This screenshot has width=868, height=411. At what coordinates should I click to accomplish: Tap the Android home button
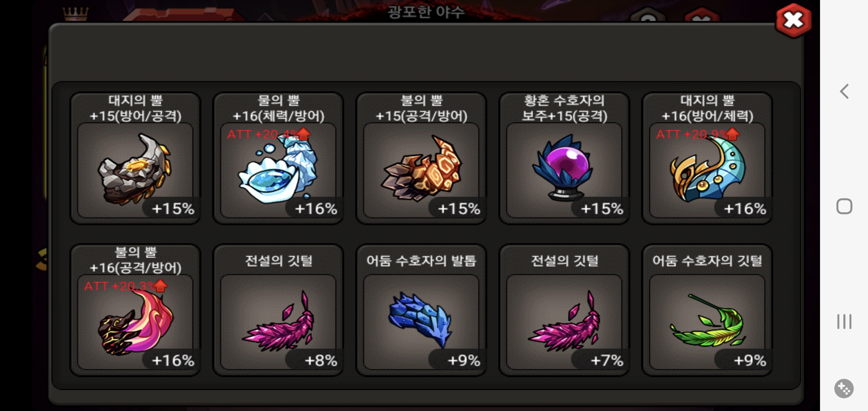[x=844, y=206]
